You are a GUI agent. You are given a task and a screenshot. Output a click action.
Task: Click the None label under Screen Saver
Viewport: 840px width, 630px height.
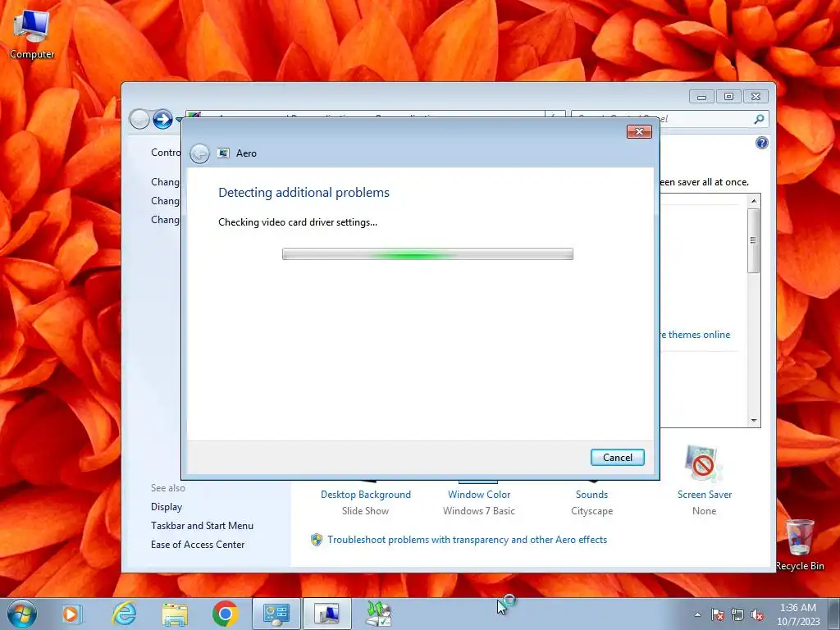coord(704,511)
